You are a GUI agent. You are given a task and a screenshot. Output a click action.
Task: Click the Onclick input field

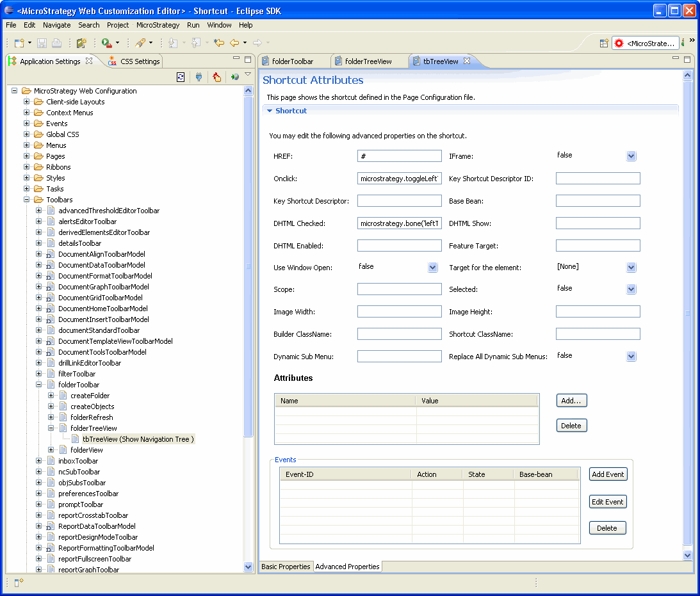[x=400, y=179]
